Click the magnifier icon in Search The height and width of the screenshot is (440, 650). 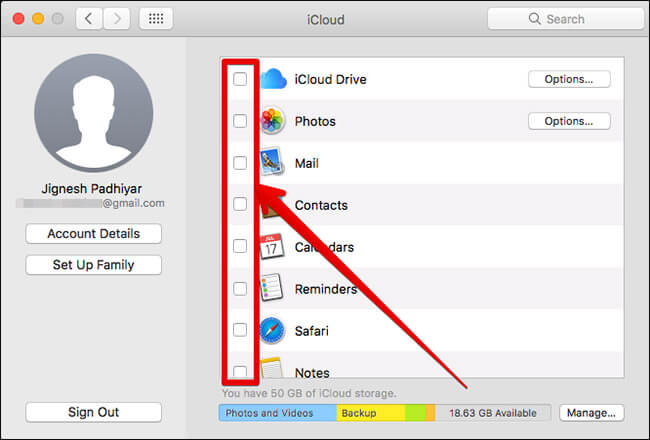[x=535, y=19]
